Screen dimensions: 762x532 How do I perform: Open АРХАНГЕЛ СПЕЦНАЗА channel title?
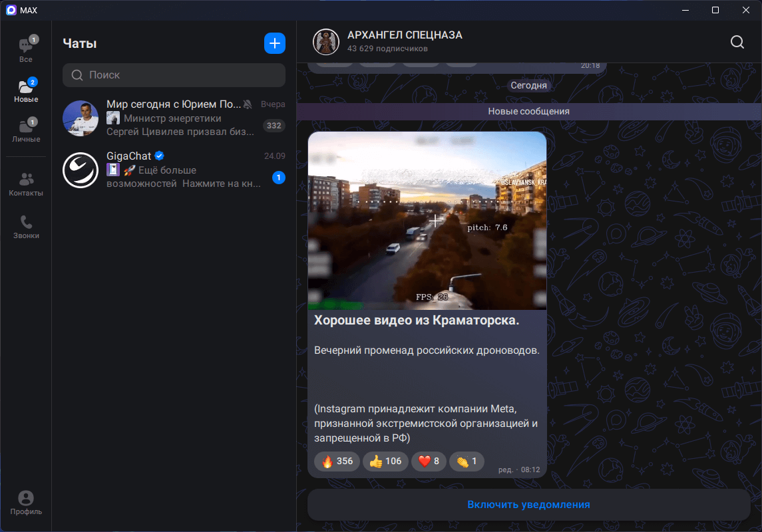pos(405,35)
